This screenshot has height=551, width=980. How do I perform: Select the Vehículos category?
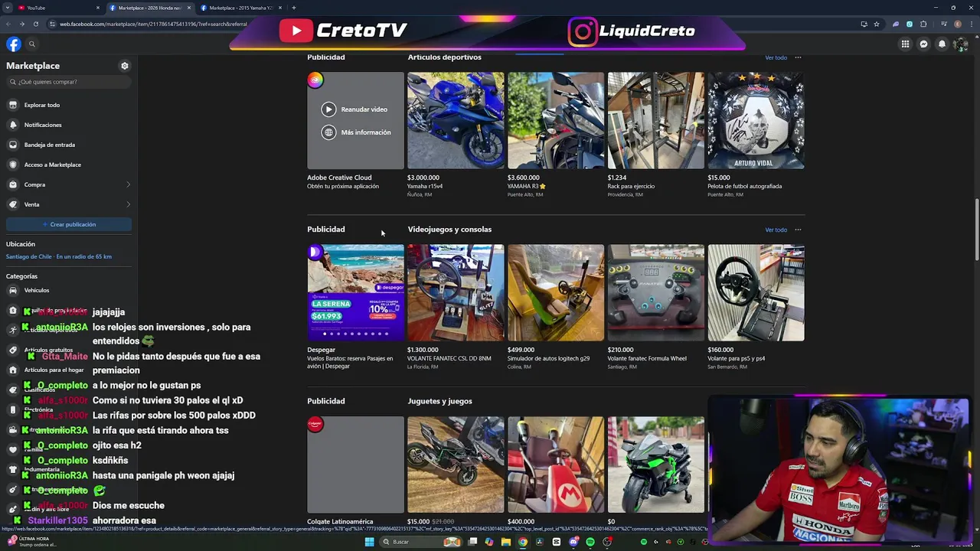tap(69, 290)
